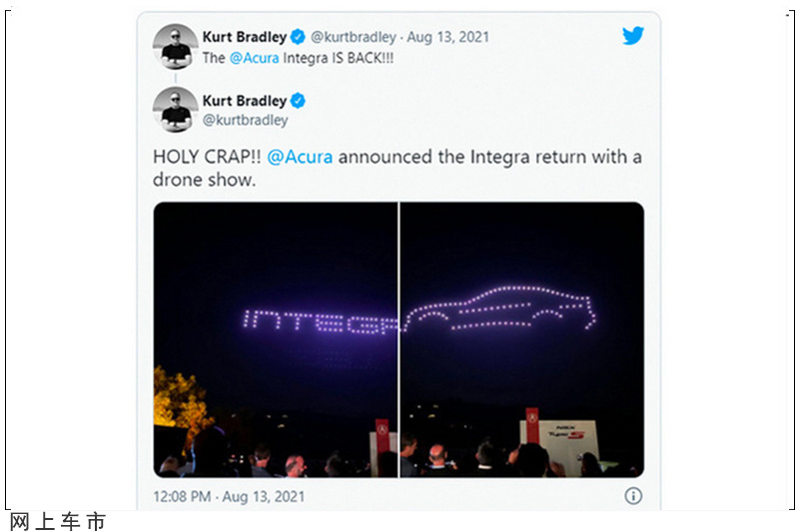Click the verified badge beside top Kurt Bradley

[x=298, y=37]
